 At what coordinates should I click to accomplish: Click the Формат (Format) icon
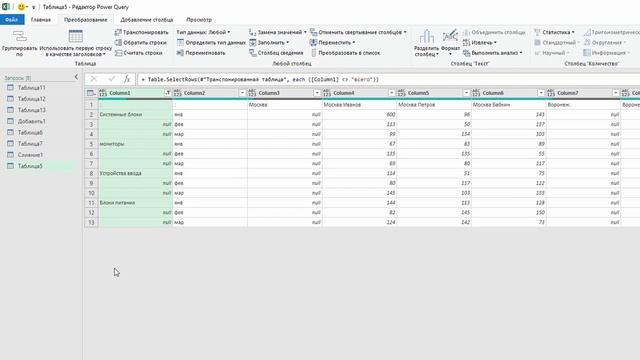(x=450, y=42)
